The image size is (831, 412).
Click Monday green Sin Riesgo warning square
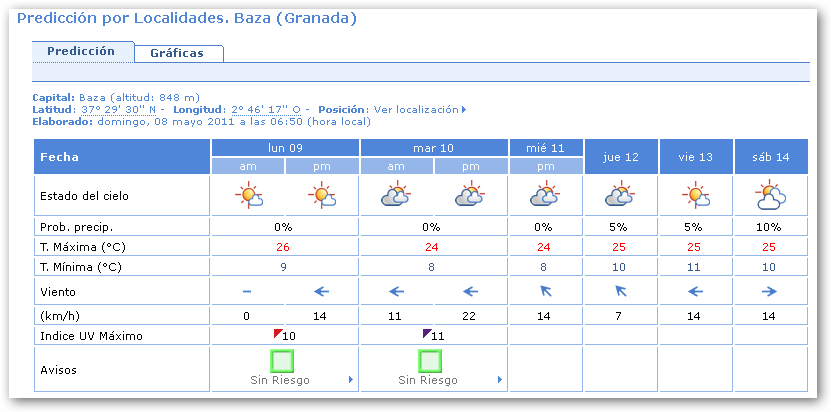(x=284, y=361)
